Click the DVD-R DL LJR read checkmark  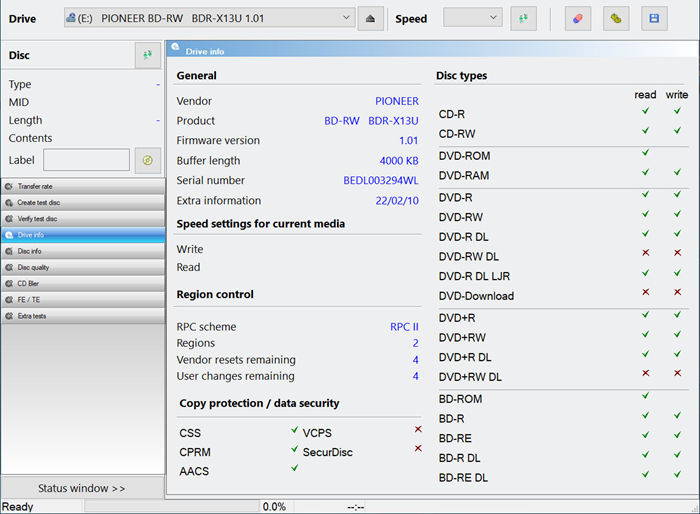646,273
